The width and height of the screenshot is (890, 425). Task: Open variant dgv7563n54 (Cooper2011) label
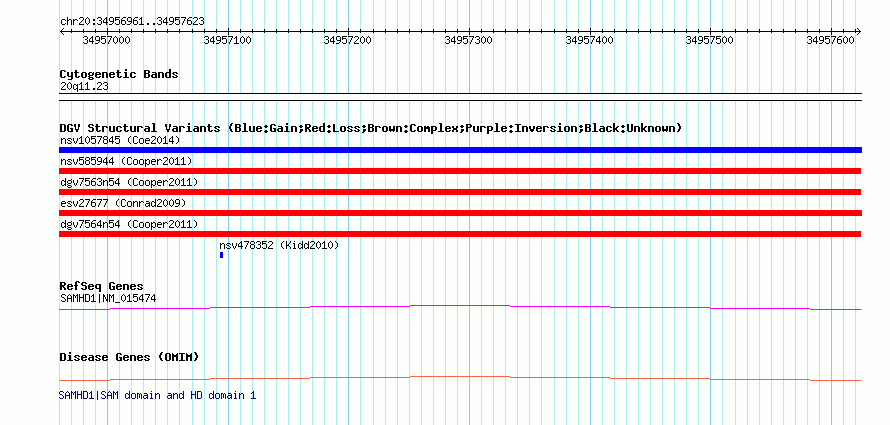(x=129, y=182)
